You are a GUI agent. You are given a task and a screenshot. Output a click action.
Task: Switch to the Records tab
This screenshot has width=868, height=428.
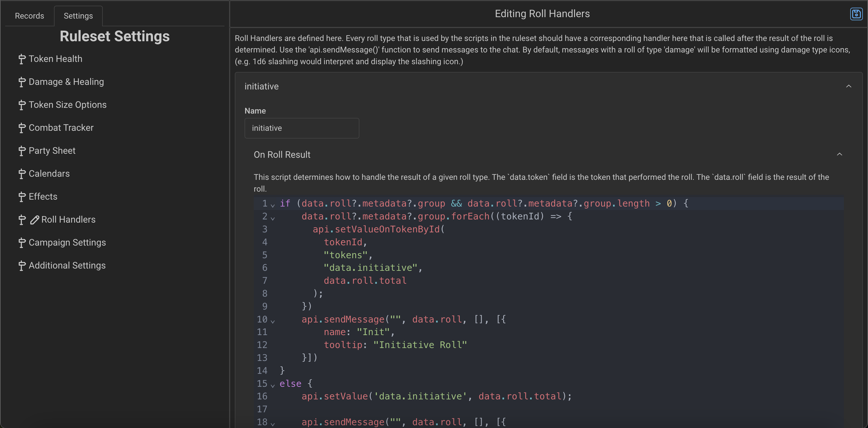(x=30, y=16)
